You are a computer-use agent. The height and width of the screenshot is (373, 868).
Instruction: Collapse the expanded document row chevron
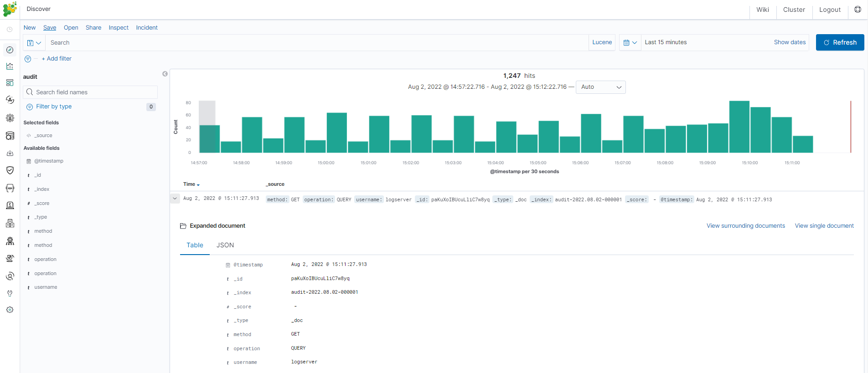tap(175, 199)
